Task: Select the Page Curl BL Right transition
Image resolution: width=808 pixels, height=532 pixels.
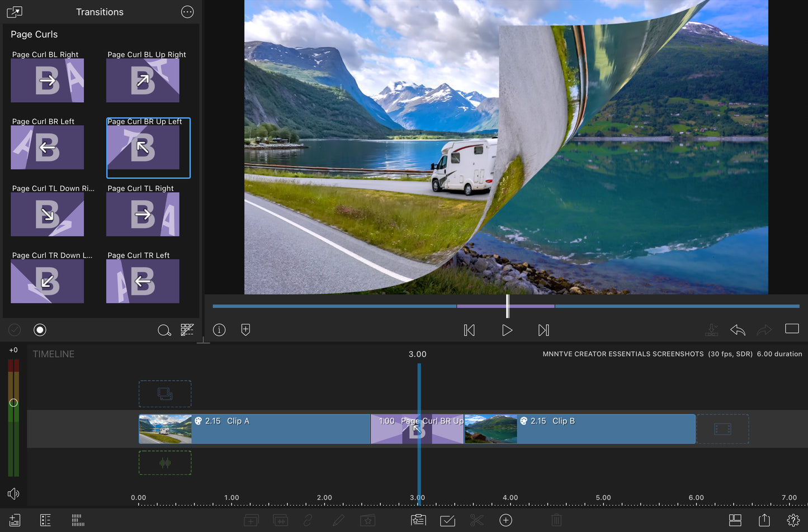Action: [x=48, y=80]
